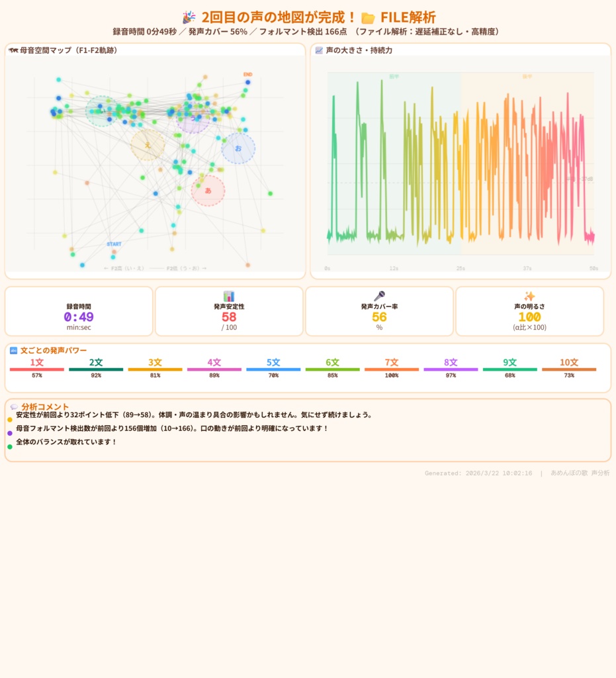Click the yellow bullet of the stability comment
Screen dimensions: 616x678
(x=10, y=419)
